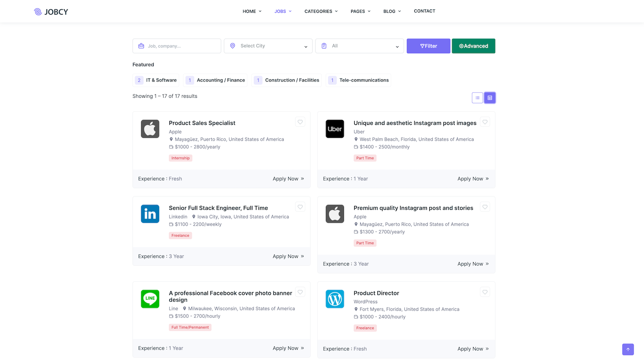This screenshot has width=644, height=362.
Task: Click the WordPress company logo
Action: pyautogui.click(x=335, y=299)
